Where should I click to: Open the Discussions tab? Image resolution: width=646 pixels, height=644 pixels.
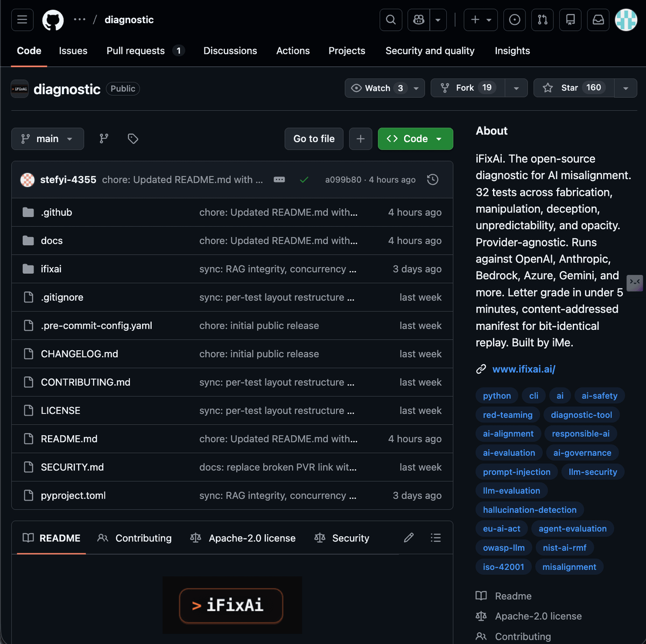(230, 51)
